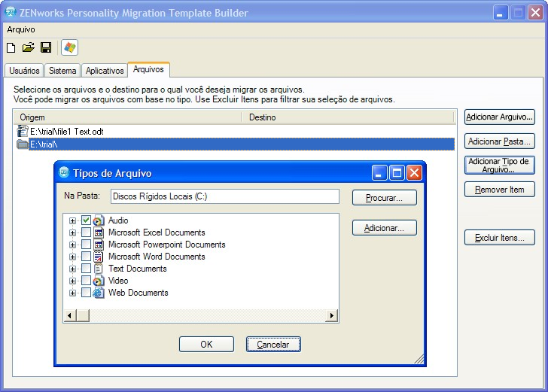Expand the Video tree node
Image resolution: width=548 pixels, height=392 pixels.
tap(72, 281)
